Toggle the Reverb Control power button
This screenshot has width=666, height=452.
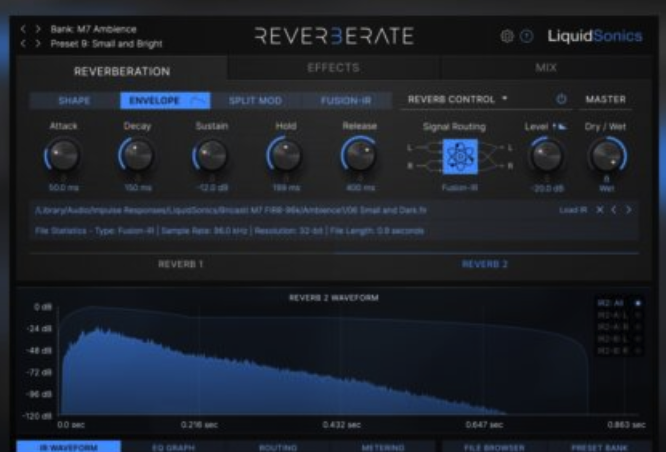coord(561,99)
